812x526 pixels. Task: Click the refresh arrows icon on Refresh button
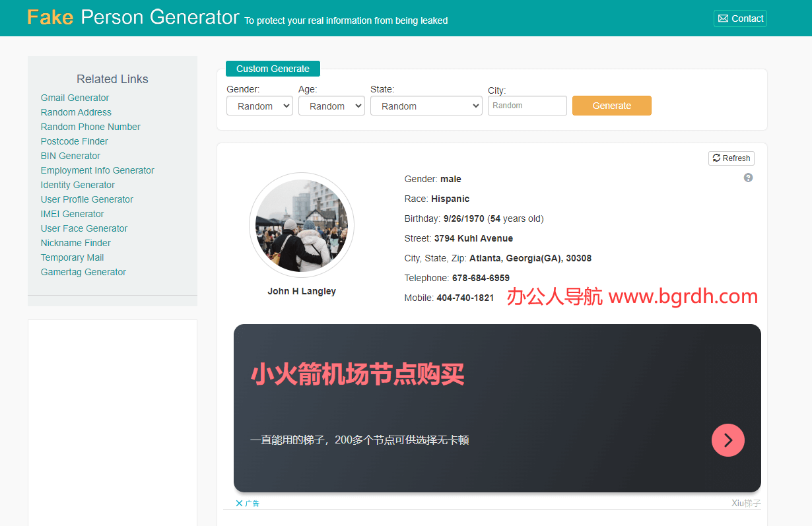[716, 158]
